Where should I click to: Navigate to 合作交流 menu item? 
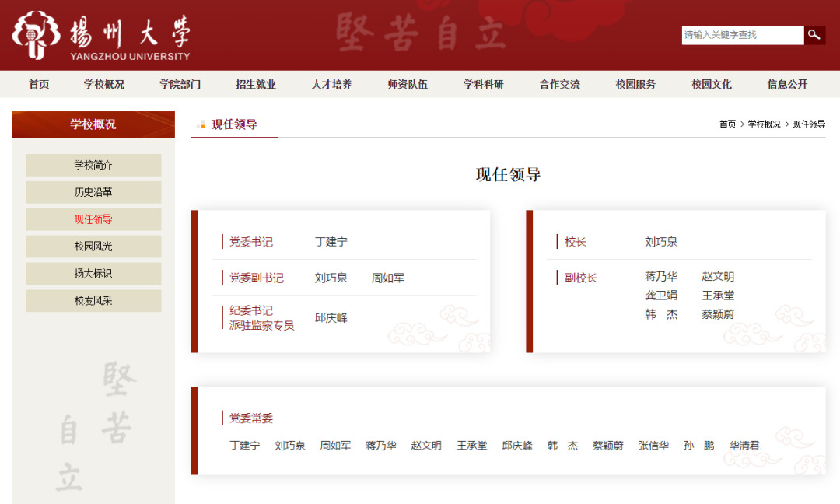click(560, 84)
